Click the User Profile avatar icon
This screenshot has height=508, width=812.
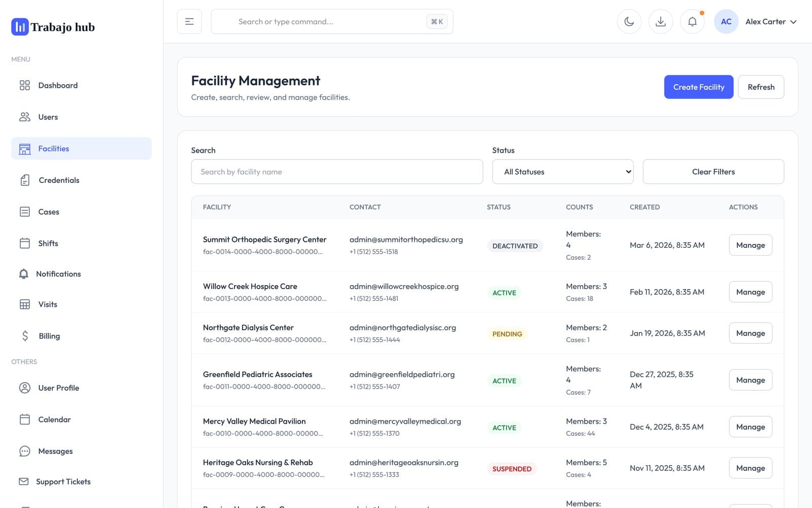24,388
